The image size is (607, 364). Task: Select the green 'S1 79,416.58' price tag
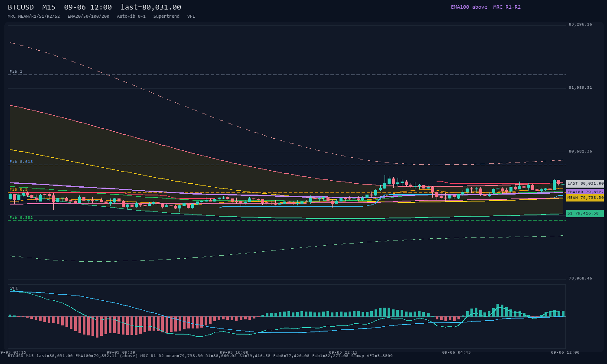[x=585, y=213]
